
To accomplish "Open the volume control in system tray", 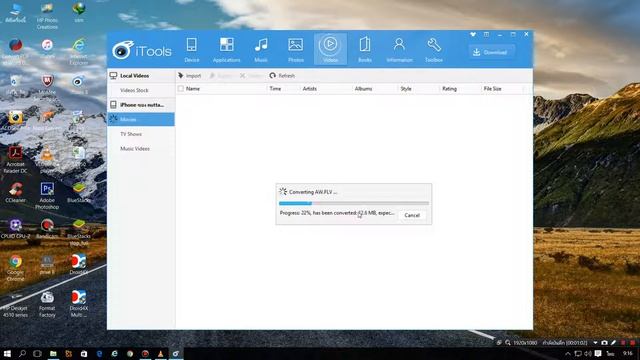I will [587, 353].
